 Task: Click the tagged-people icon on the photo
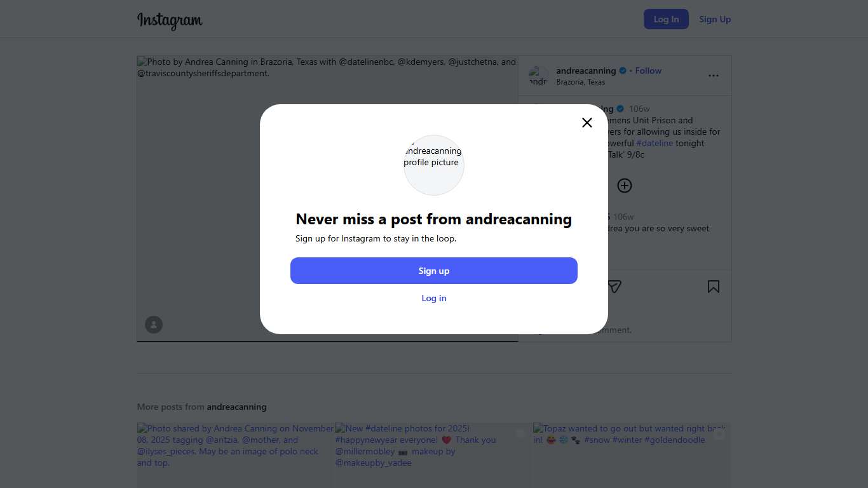154,325
